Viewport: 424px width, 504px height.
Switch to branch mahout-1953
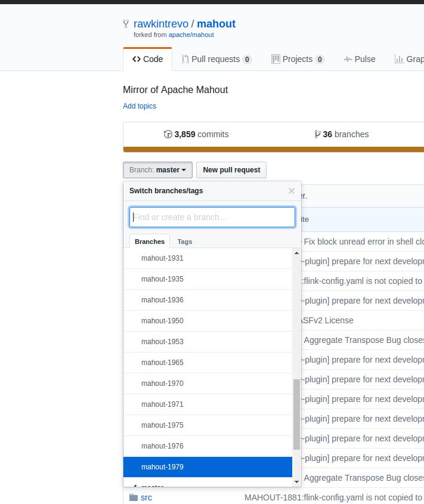click(208, 342)
